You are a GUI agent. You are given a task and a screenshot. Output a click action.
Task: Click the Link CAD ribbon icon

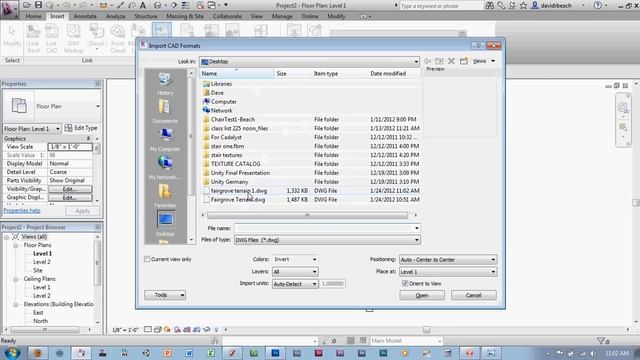(x=51, y=38)
